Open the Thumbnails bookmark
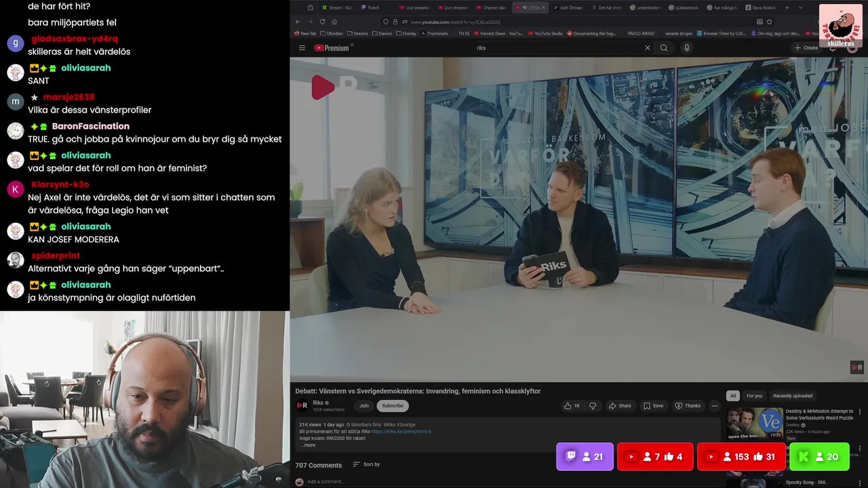 pos(434,33)
